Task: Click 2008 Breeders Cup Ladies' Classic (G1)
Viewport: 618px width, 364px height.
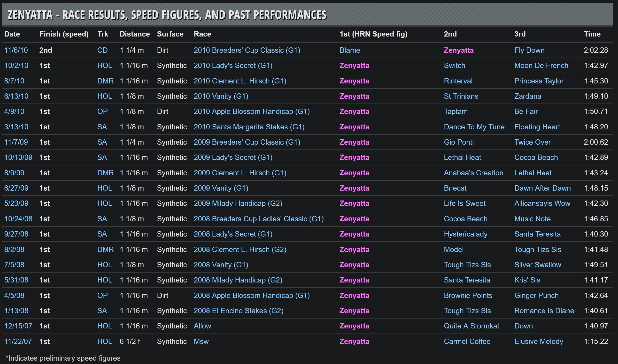Action: pos(259,219)
